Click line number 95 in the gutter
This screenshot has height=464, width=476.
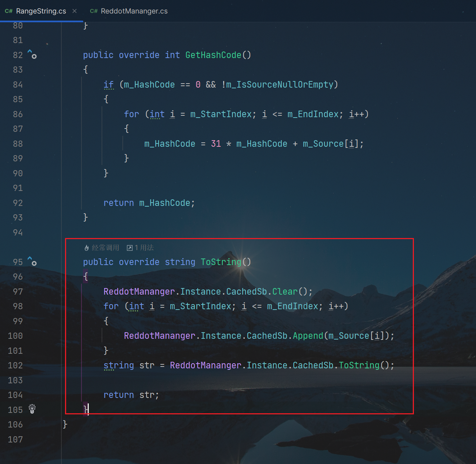tap(18, 262)
